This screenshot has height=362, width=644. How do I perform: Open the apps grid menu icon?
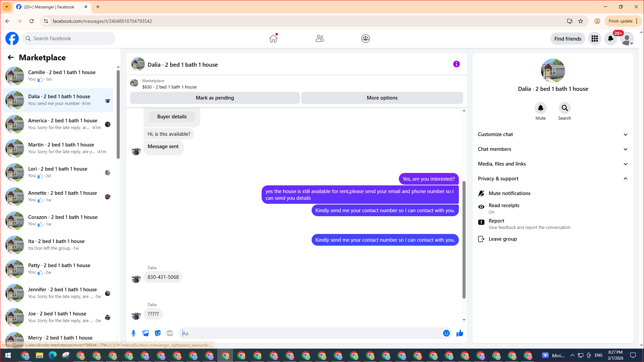(595, 39)
